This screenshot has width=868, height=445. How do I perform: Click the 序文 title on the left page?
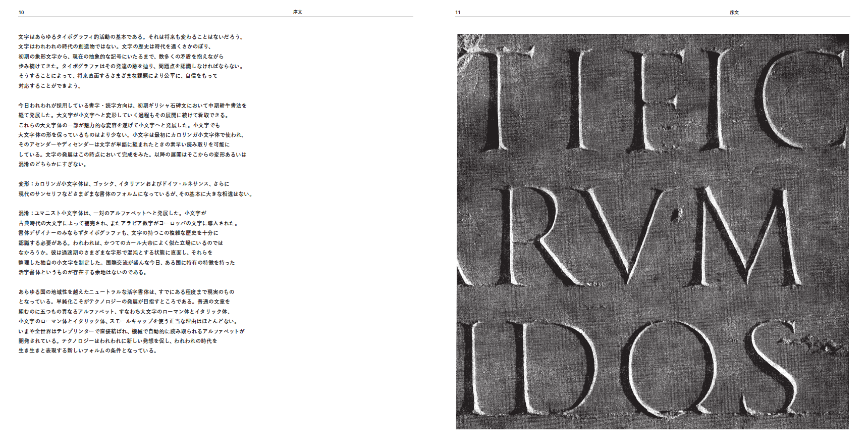[298, 12]
